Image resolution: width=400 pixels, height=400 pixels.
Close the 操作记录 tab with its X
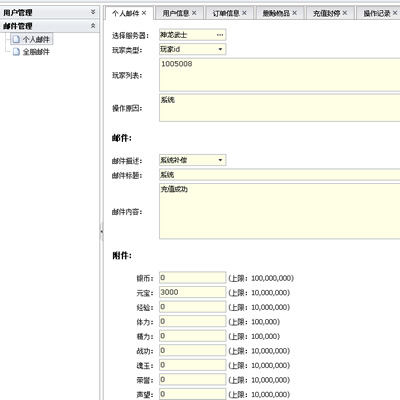pyautogui.click(x=395, y=13)
